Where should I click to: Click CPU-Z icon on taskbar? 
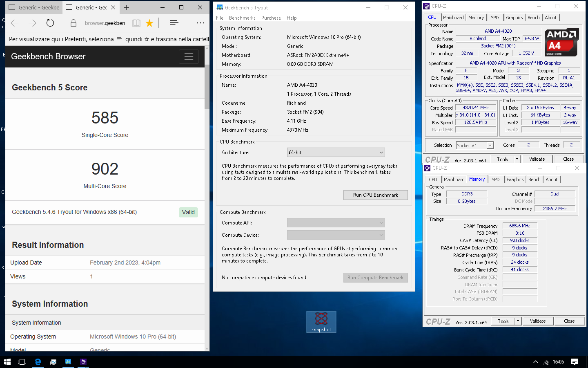pos(83,362)
